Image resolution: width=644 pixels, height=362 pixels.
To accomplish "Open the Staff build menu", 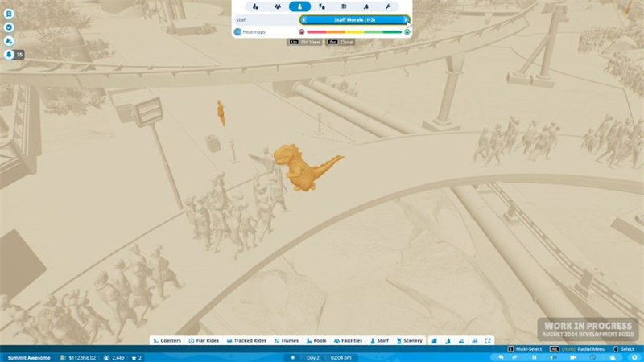I will tap(379, 340).
